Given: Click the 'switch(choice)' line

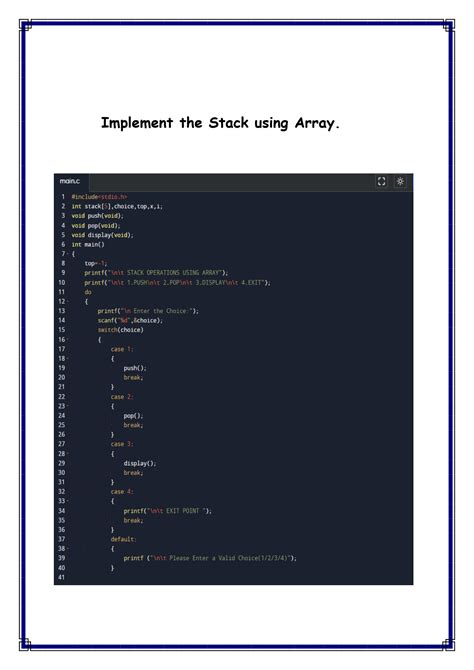Looking at the screenshot, I should pyautogui.click(x=121, y=330).
